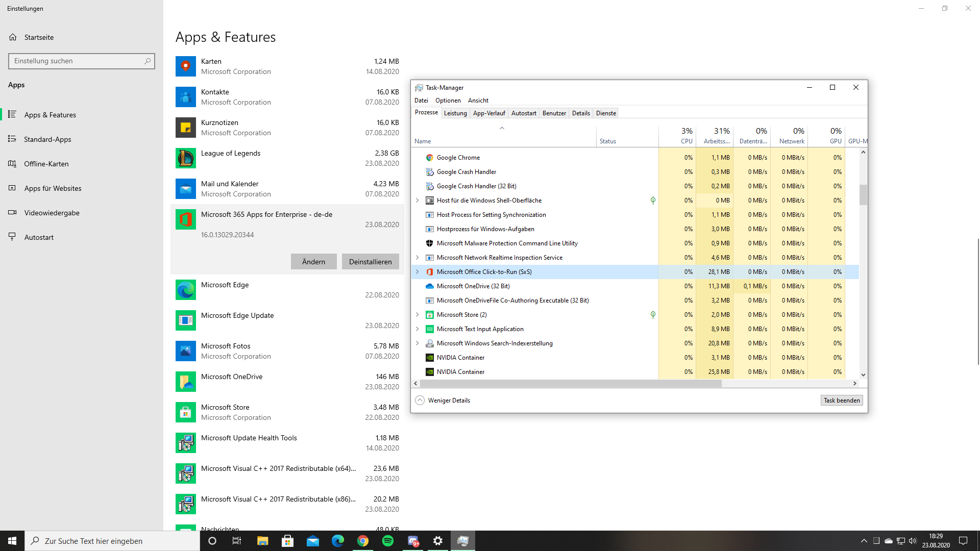Click Task Manager horizontal scrollbar thumb

(x=571, y=383)
